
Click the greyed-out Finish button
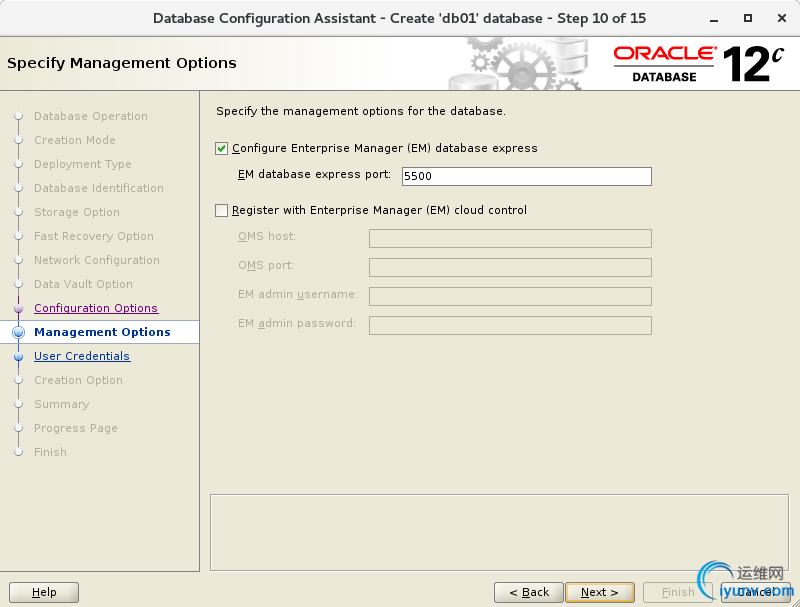pyautogui.click(x=678, y=592)
